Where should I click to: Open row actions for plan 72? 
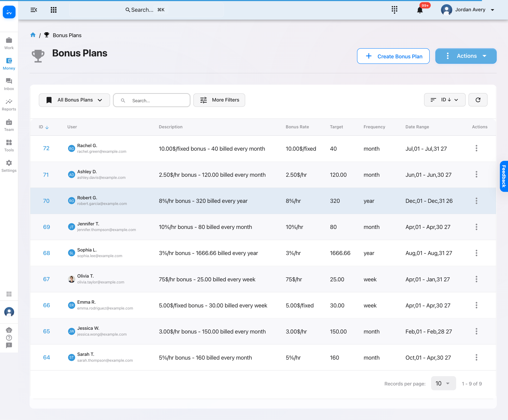click(x=476, y=148)
